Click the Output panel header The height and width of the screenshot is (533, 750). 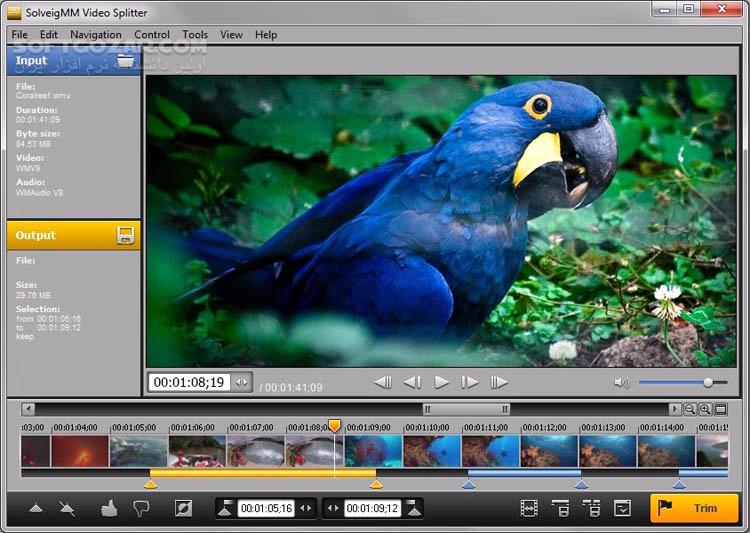(74, 235)
